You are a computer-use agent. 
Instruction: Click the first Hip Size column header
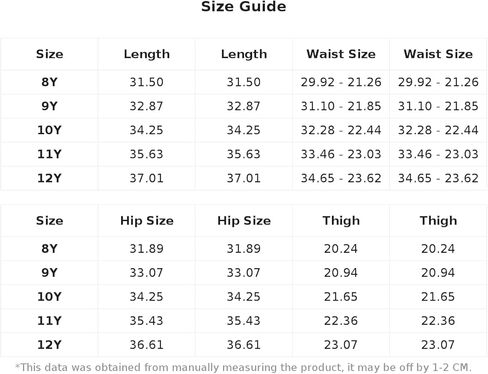147,221
